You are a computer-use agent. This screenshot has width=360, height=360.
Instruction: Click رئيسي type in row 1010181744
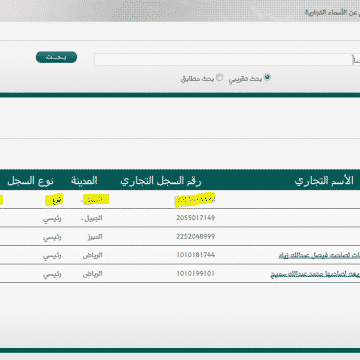point(53,256)
